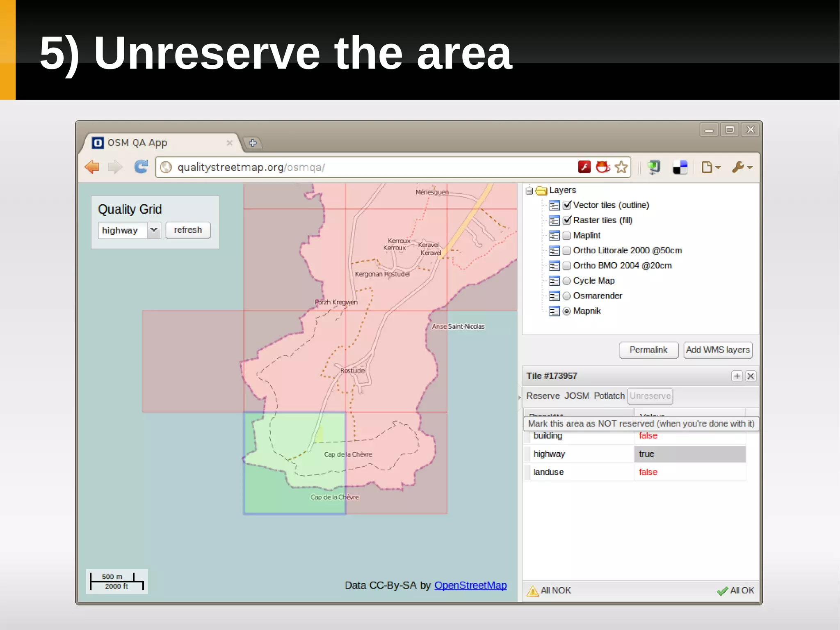Screen dimensions: 840x630
Task: Close the Tile #173957 panel
Action: 751,376
